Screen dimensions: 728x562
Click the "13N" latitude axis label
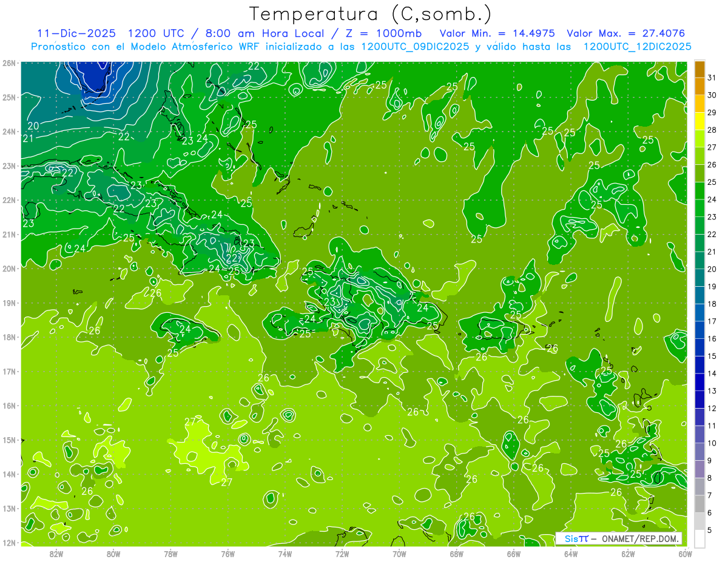pyautogui.click(x=9, y=508)
